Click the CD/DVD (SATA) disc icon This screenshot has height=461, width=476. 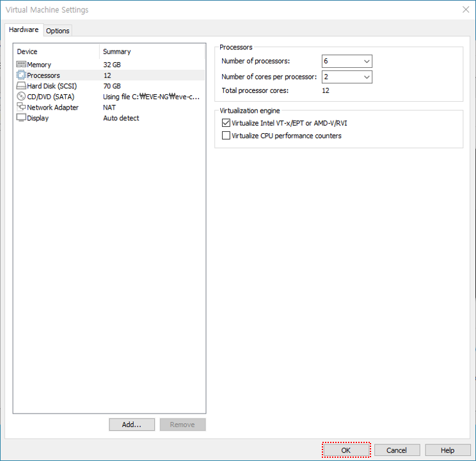21,96
